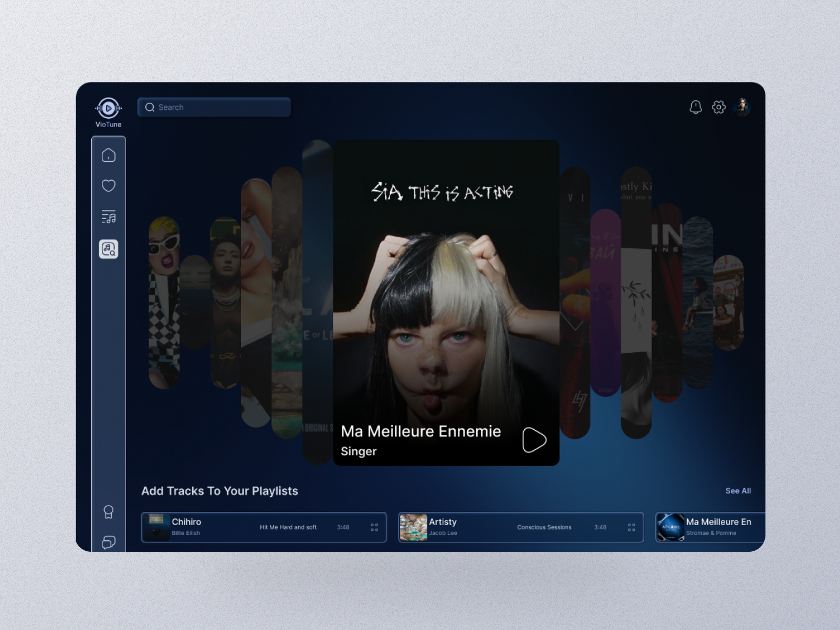The image size is (840, 630).
Task: Open the See All link
Action: tap(738, 491)
